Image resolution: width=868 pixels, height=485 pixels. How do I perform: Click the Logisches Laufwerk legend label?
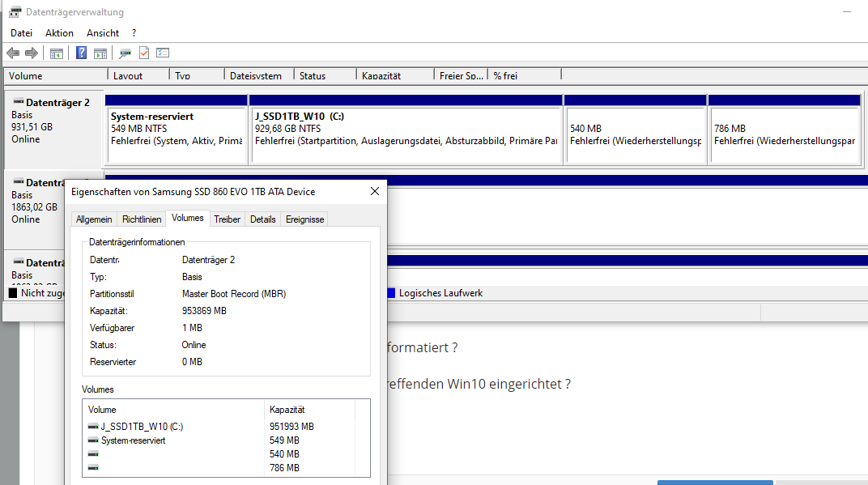pyautogui.click(x=440, y=293)
